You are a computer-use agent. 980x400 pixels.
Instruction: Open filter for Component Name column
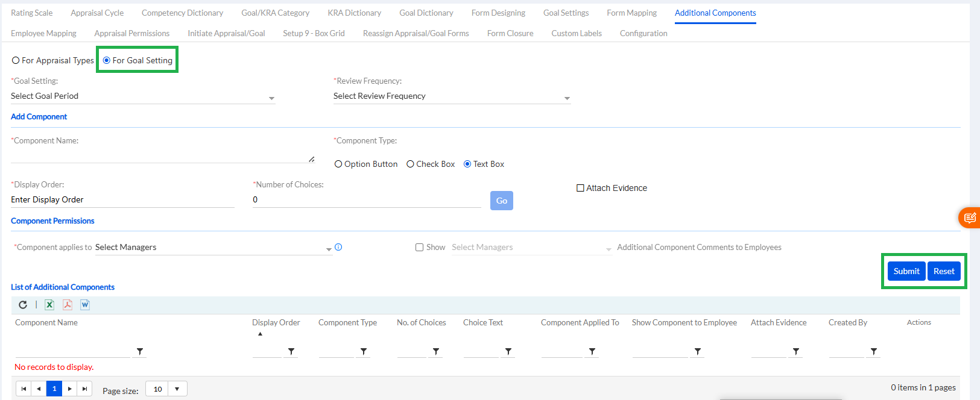tap(140, 352)
